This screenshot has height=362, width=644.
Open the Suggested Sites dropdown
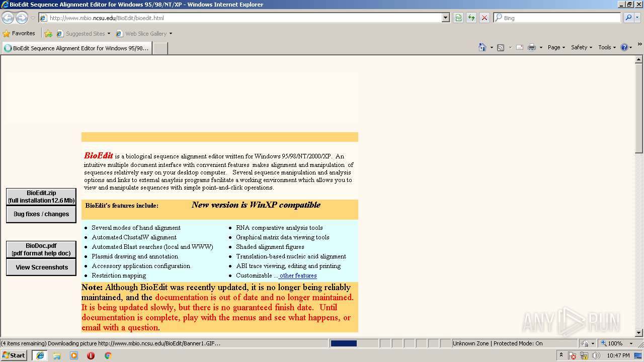click(84, 34)
